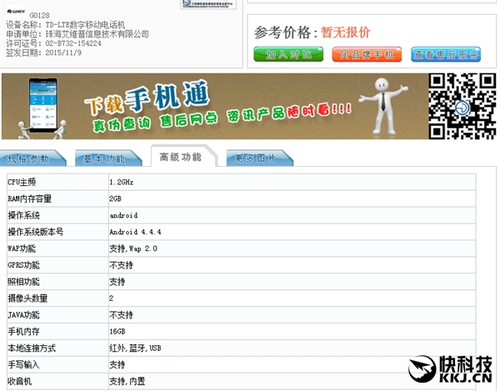Click the QR code in the banner
500x391 pixels.
click(x=462, y=106)
